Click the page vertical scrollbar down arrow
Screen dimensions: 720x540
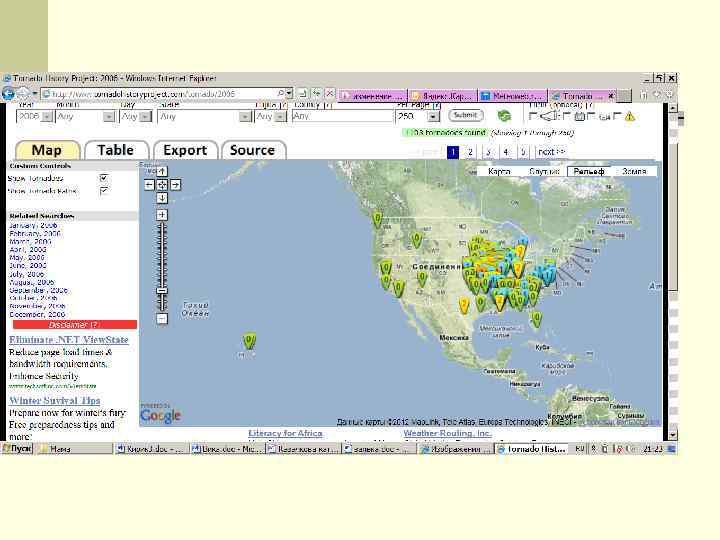click(673, 434)
